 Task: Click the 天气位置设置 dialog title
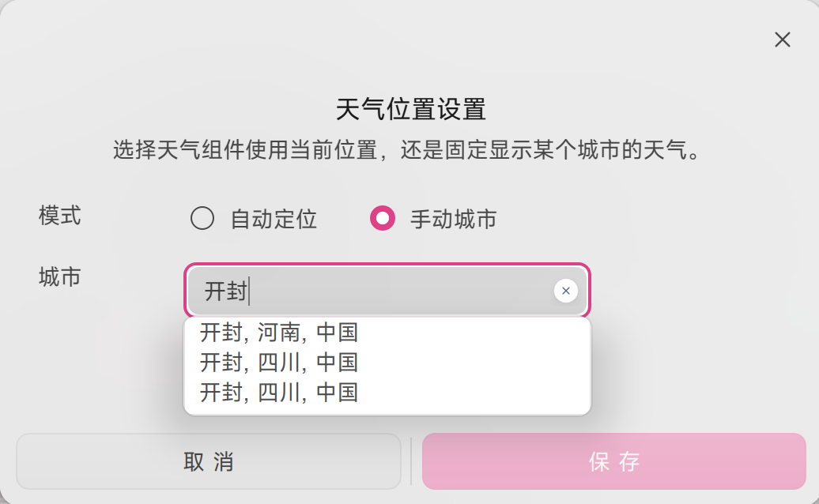click(410, 109)
